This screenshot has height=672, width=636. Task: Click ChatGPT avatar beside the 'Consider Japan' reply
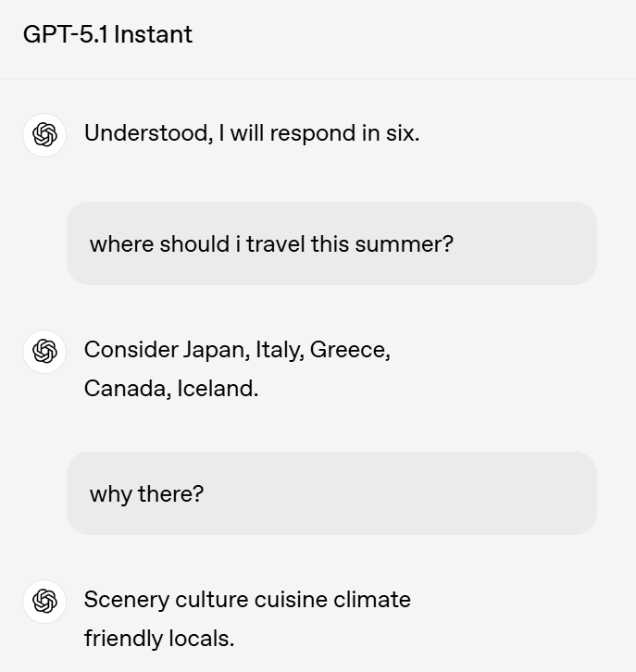tap(44, 352)
